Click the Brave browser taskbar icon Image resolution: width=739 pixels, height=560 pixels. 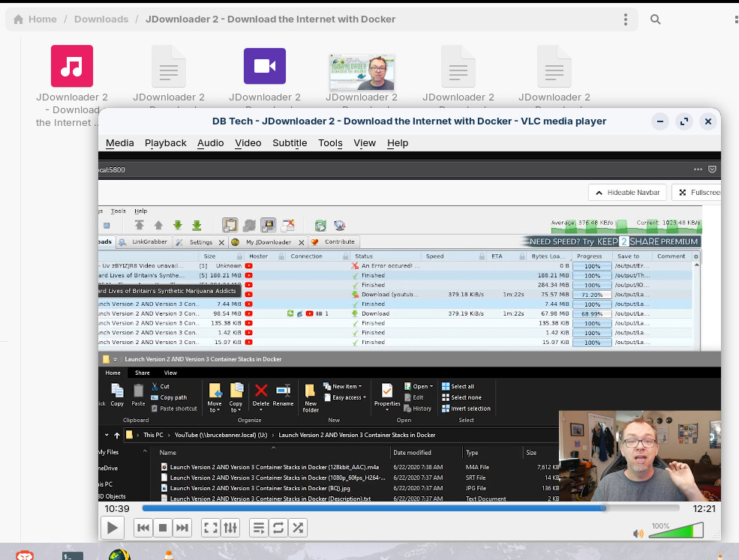pyautogui.click(x=25, y=556)
